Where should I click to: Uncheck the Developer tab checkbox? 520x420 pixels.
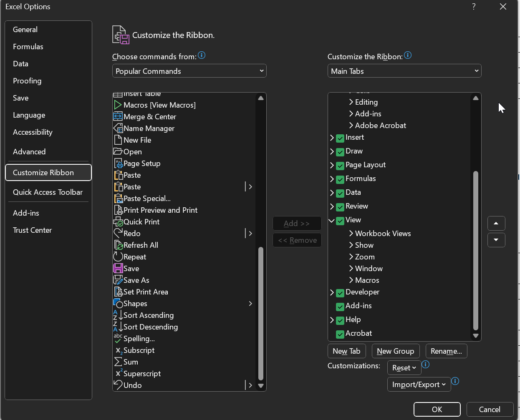(x=340, y=293)
